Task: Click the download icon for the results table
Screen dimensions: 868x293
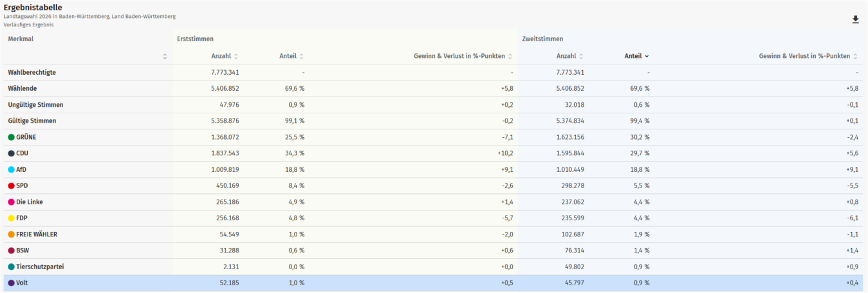Action: [855, 19]
